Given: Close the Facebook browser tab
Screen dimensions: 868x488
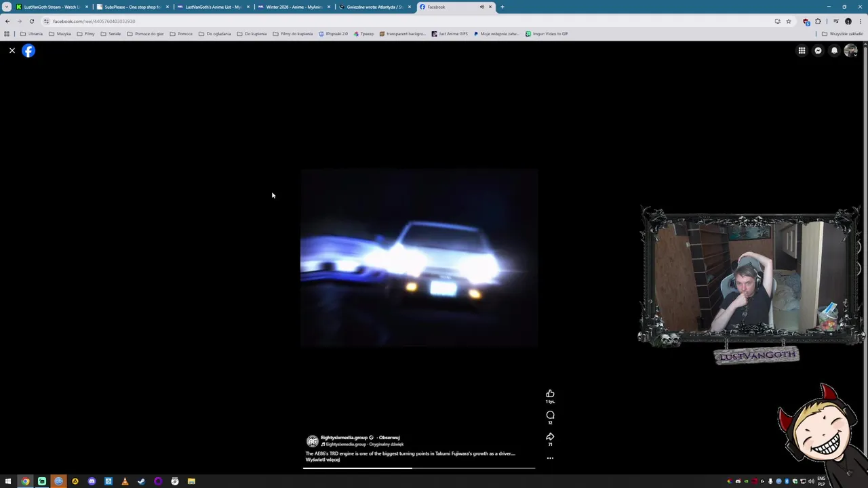Looking at the screenshot, I should [490, 7].
